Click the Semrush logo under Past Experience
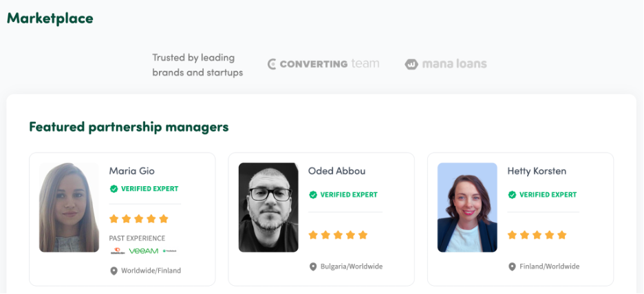The image size is (644, 294). coord(118,251)
